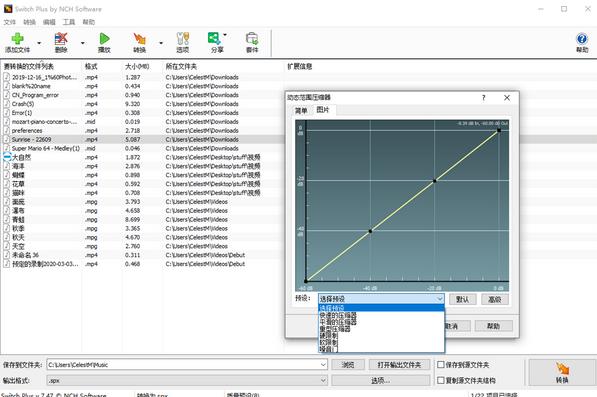Click the green Share icon in the toolbar
The width and height of the screenshot is (597, 397).
click(x=214, y=38)
